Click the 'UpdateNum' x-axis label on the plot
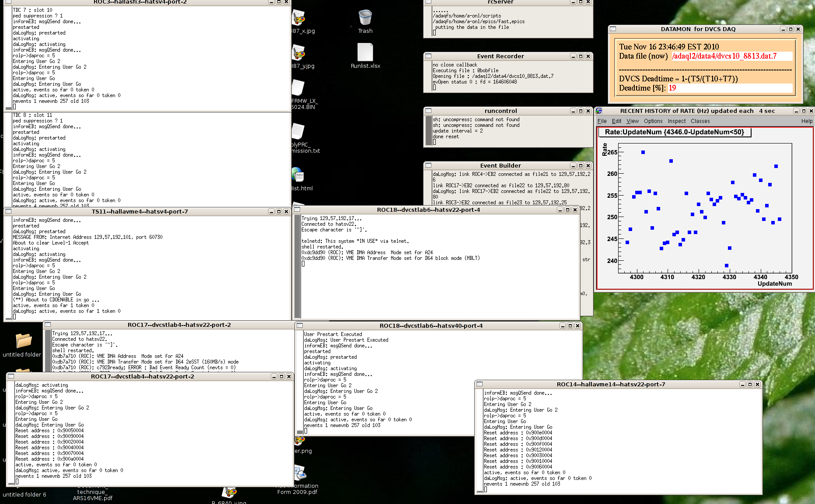 (774, 283)
